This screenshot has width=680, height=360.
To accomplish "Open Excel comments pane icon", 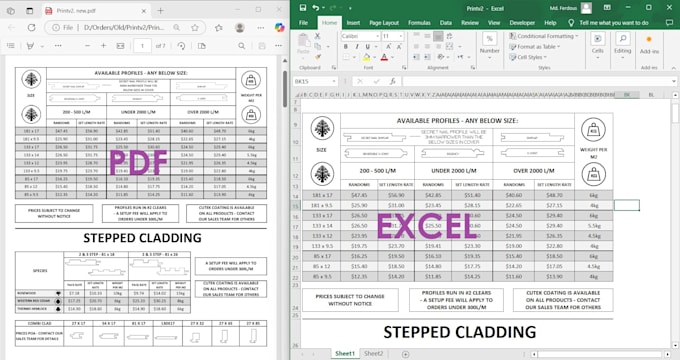I will click(670, 23).
